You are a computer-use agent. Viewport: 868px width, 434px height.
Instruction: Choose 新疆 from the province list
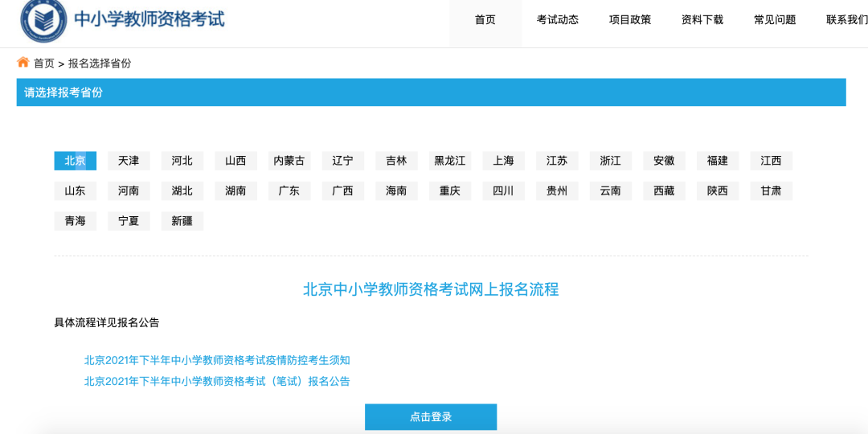[x=182, y=221]
